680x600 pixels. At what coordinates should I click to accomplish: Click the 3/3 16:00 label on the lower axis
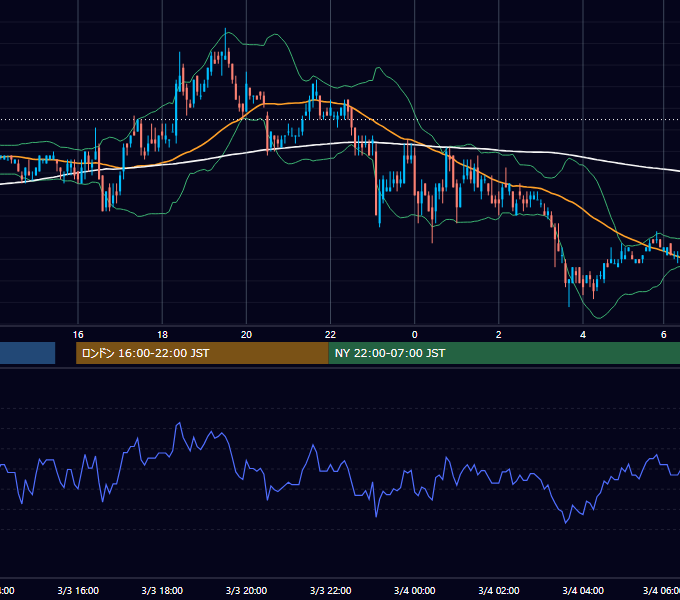point(78,590)
